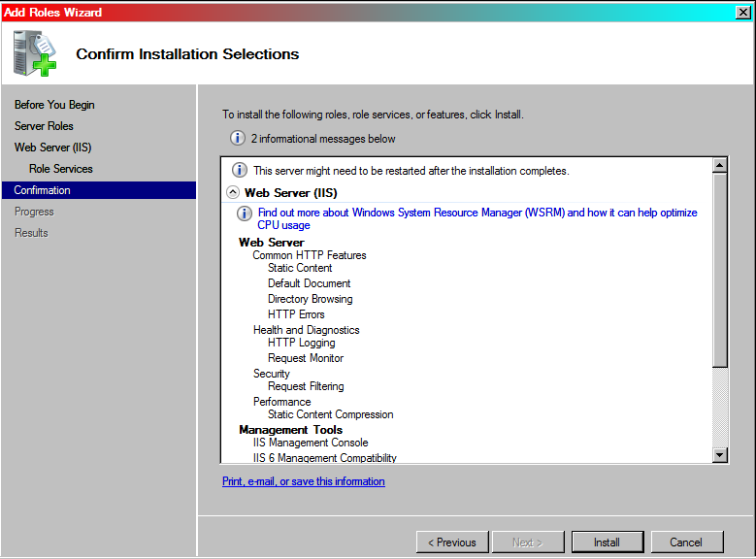756x559 pixels.
Task: Click 'Health and Diagnostics' entry
Action: pyautogui.click(x=306, y=330)
